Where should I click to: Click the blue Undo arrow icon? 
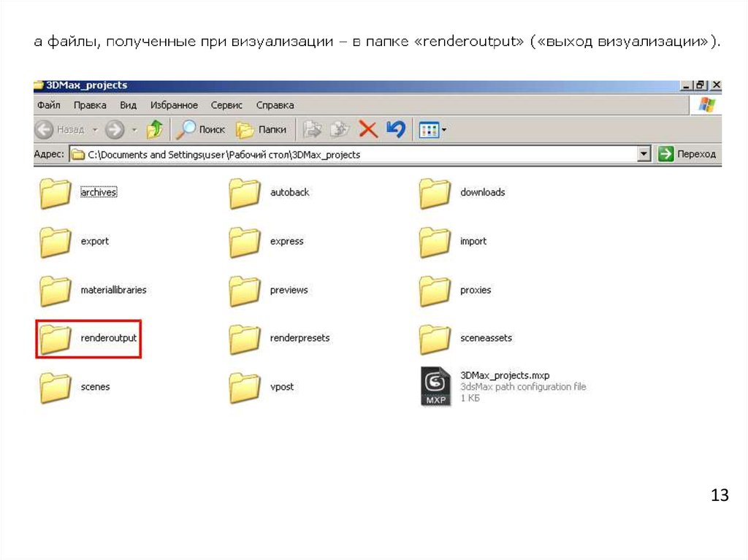coord(395,130)
